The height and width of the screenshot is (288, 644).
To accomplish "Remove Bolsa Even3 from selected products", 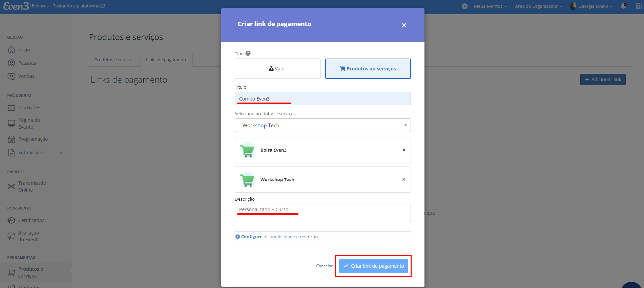I will coord(404,150).
